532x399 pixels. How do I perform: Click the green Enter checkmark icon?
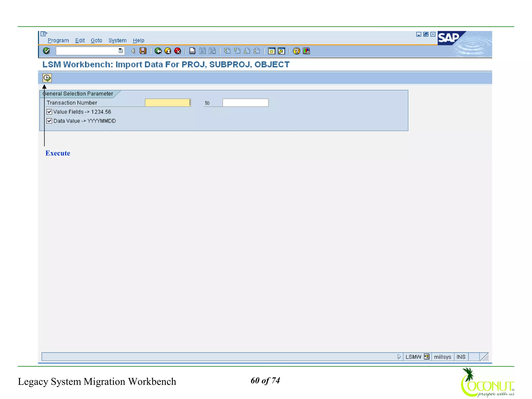point(46,51)
